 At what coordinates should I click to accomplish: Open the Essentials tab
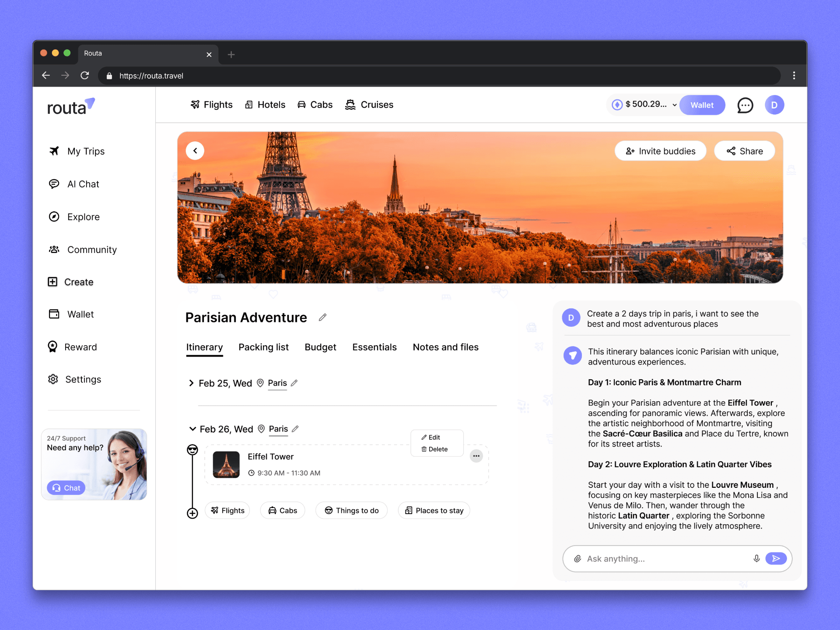[374, 347]
